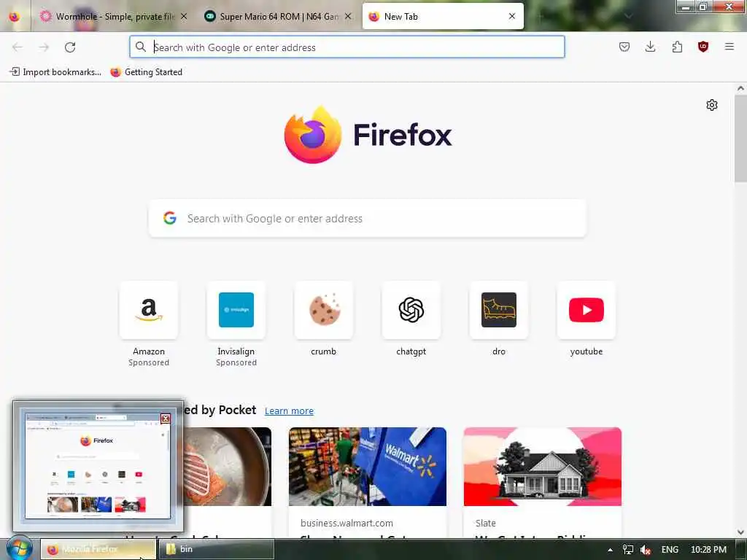Reload the current page
The image size is (747, 560).
point(70,47)
